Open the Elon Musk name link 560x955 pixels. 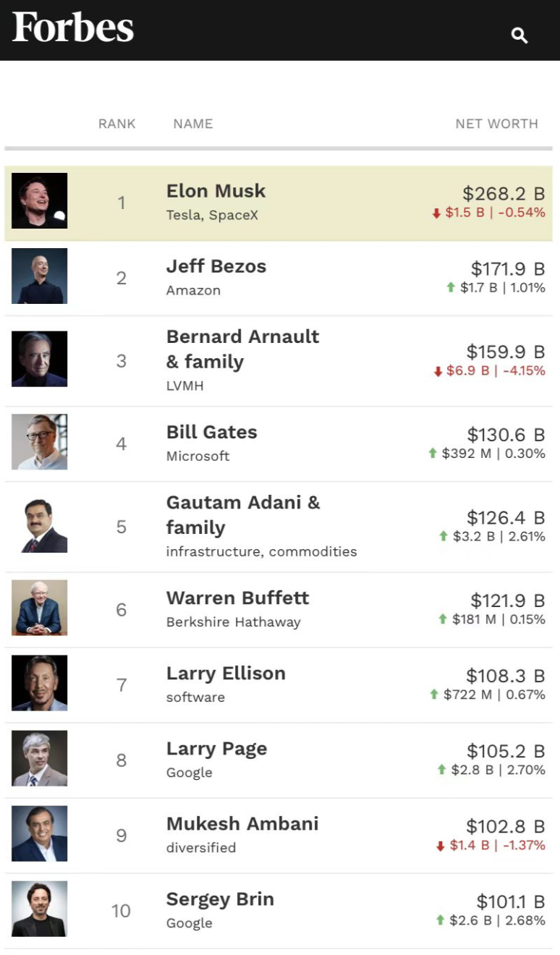216,191
